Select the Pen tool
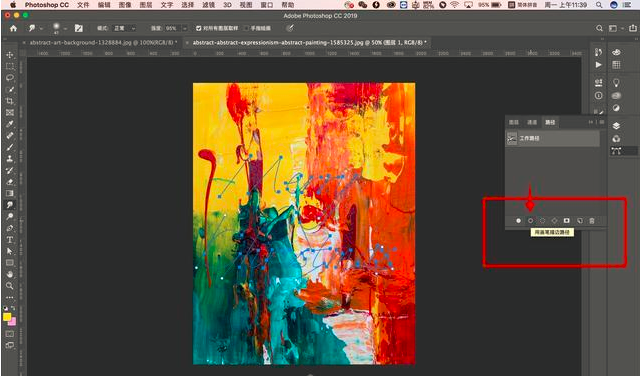Screen dimensions: 640x376 [10, 228]
